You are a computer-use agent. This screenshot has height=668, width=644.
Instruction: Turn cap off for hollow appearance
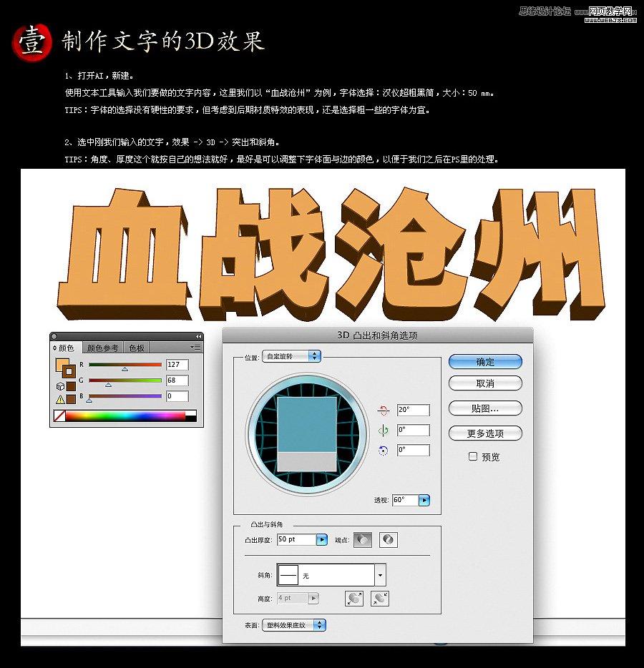pos(389,540)
